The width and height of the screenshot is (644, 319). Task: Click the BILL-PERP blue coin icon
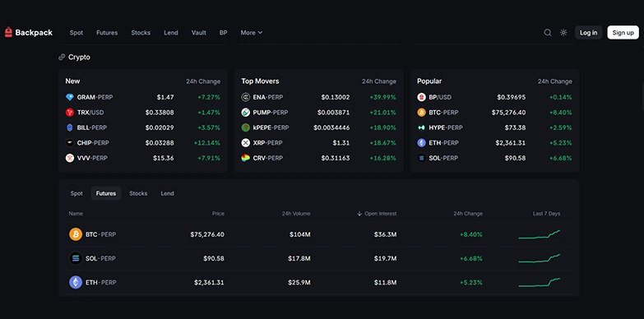[70, 127]
